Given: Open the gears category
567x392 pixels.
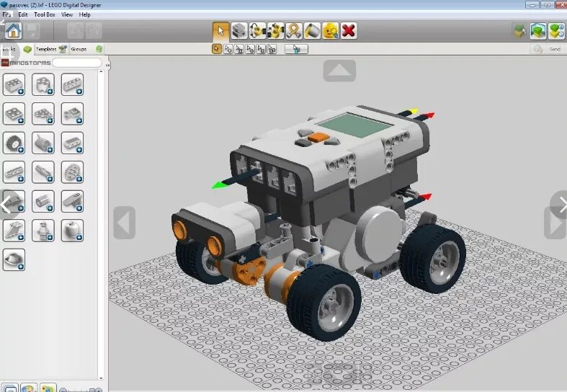Looking at the screenshot, I should tap(72, 172).
